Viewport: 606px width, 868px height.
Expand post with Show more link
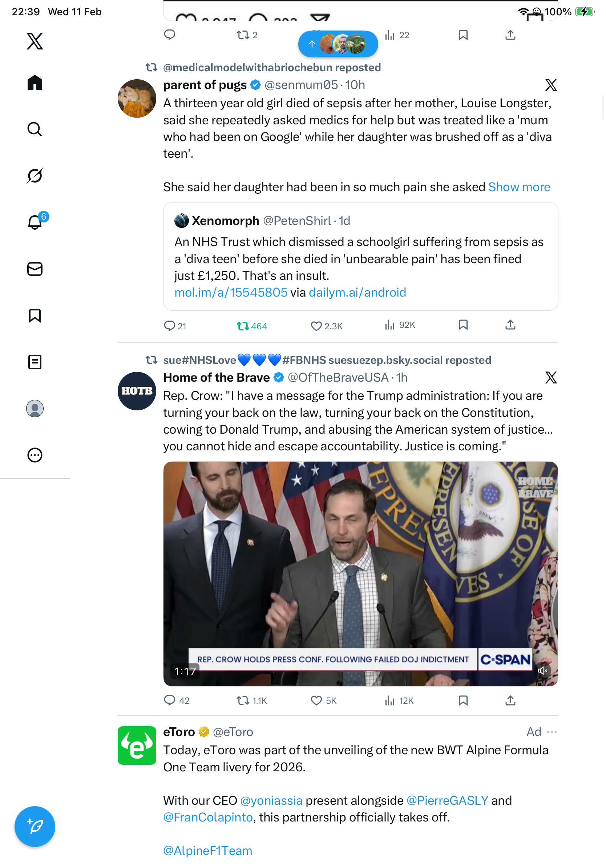click(x=519, y=187)
